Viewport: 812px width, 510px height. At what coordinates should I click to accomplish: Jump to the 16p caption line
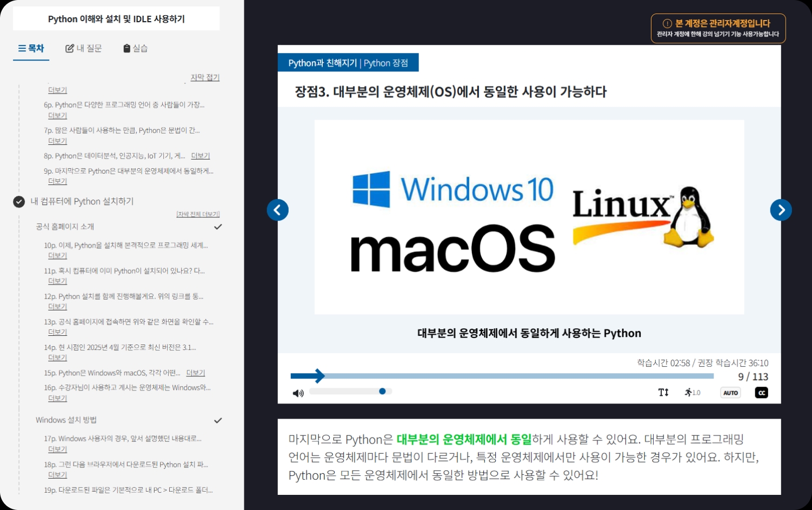coord(127,388)
